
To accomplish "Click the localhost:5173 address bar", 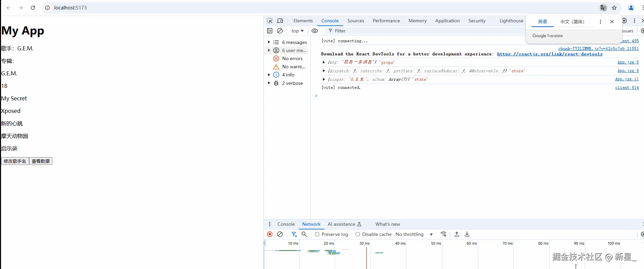I will [x=70, y=8].
